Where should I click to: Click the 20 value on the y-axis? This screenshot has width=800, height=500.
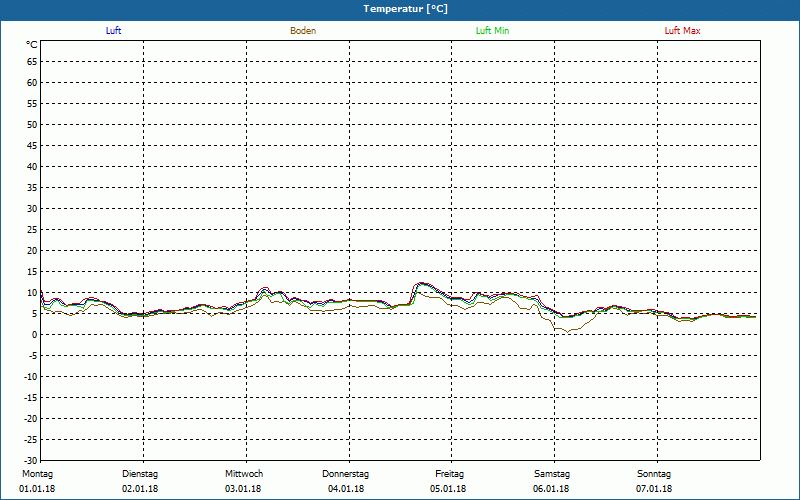tap(32, 251)
